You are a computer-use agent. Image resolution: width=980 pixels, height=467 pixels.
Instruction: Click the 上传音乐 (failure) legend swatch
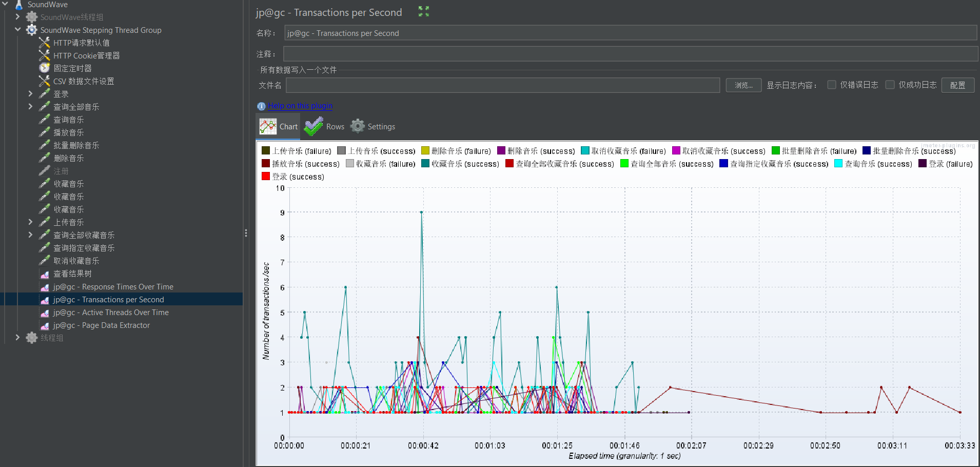(x=266, y=150)
